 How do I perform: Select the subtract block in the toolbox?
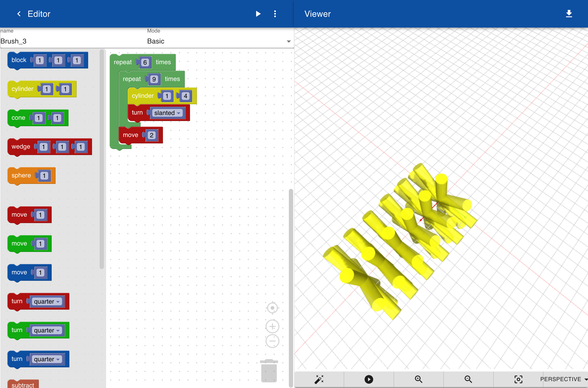click(x=23, y=384)
